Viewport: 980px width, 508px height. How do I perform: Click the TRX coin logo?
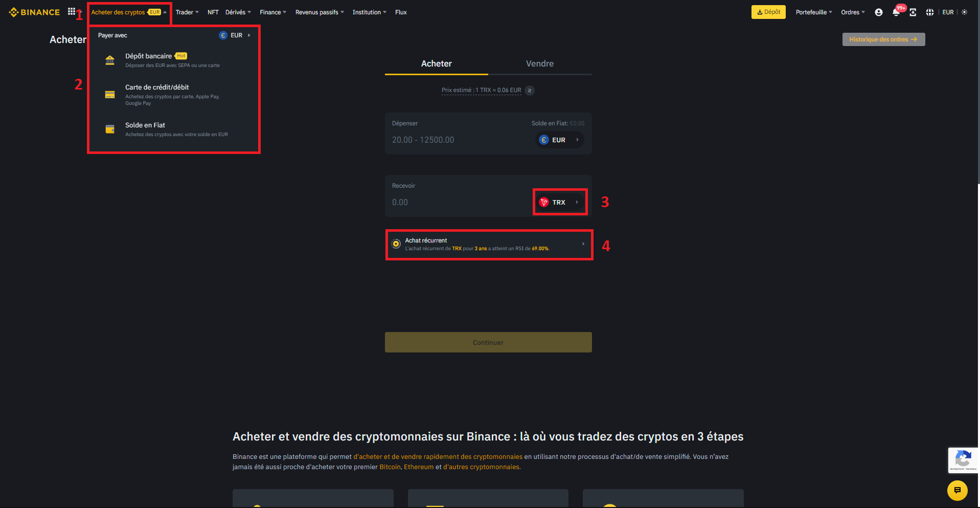(544, 203)
